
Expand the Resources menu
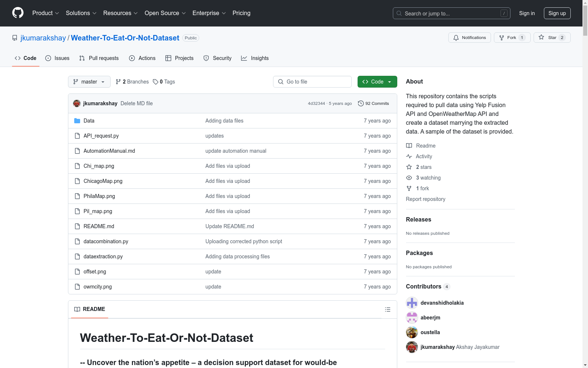tap(121, 13)
